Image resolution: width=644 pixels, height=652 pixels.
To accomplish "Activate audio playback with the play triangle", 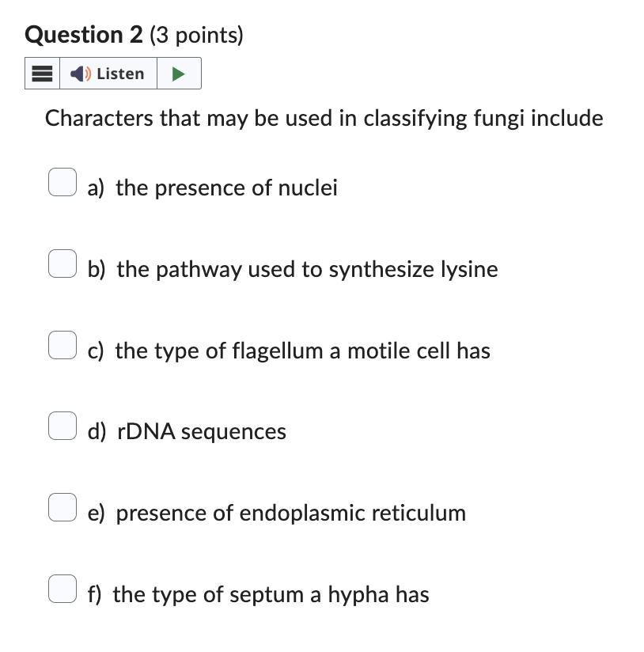I will (x=180, y=73).
